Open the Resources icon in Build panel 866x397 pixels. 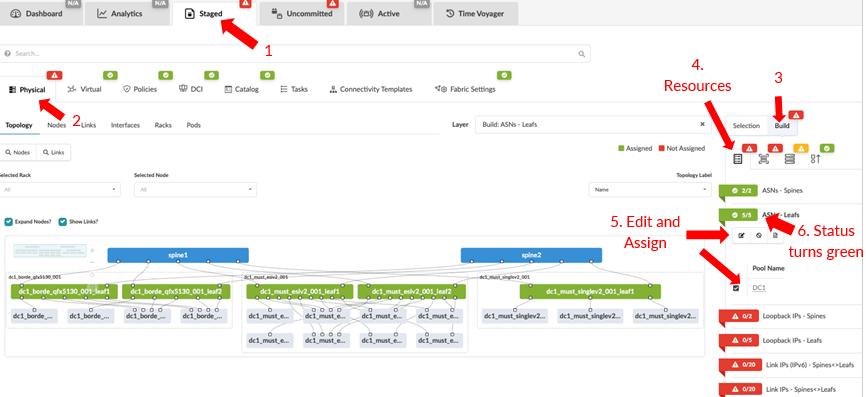pos(737,159)
